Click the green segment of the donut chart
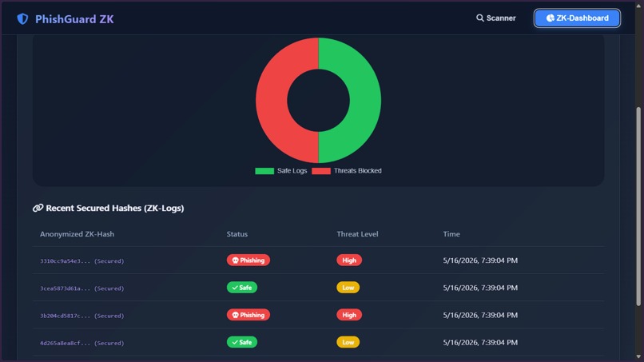644x362 pixels. tap(365, 100)
